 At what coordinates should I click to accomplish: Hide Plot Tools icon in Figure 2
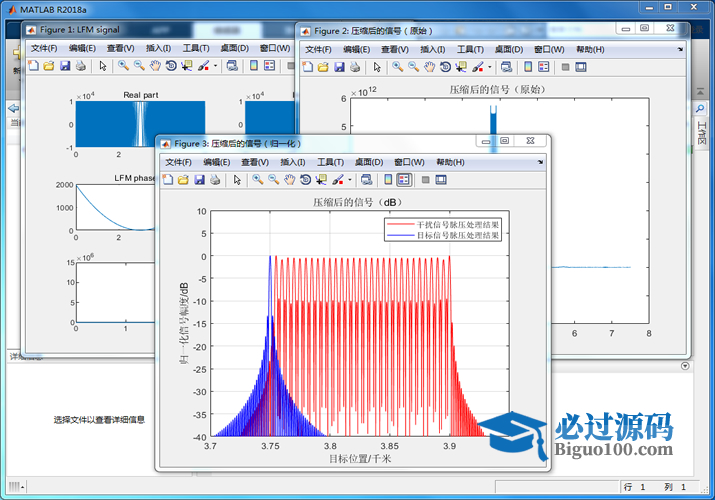[565, 67]
